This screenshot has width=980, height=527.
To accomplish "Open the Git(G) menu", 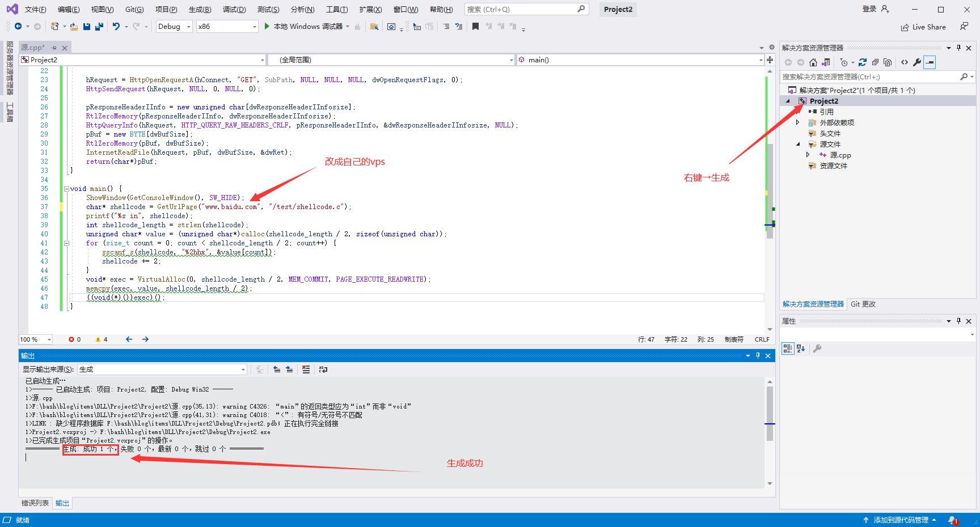I will [x=134, y=10].
